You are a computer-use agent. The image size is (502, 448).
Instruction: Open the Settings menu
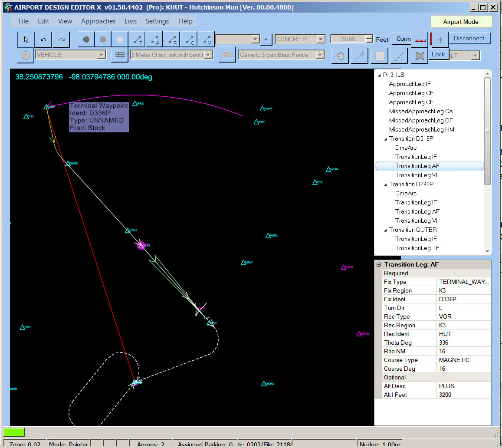157,21
